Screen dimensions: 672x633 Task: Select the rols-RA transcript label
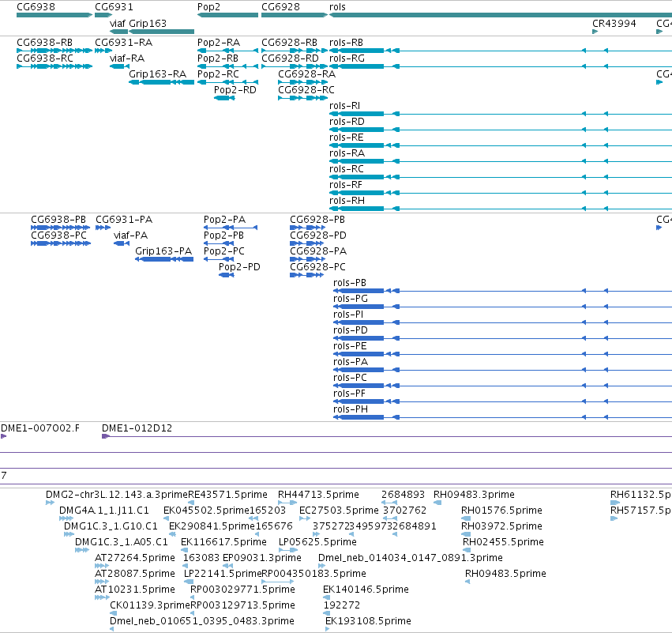point(347,153)
